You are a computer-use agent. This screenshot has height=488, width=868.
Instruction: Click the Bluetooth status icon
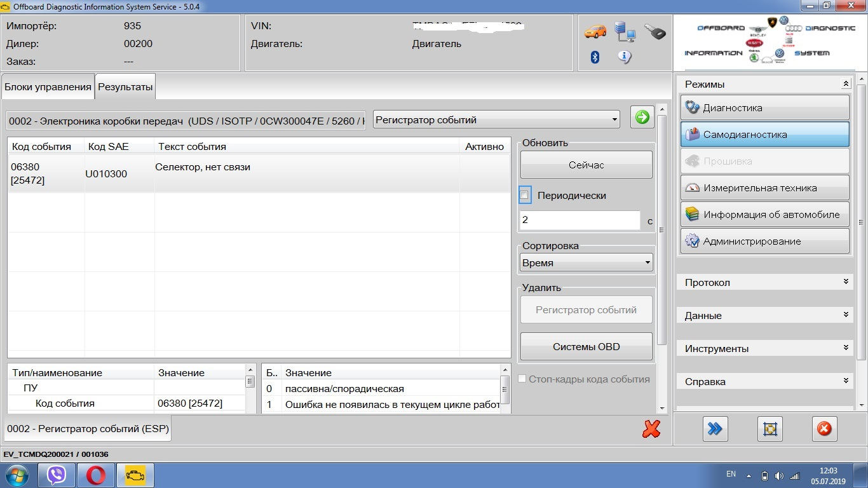pos(595,57)
